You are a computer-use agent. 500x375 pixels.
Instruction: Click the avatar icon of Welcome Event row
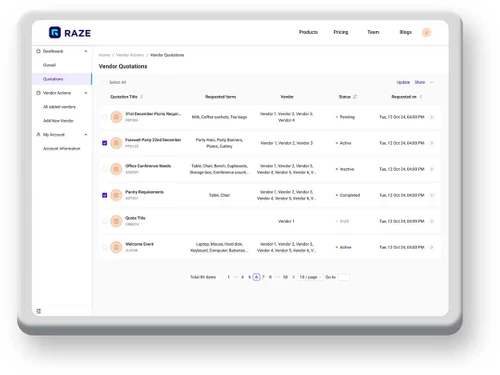[116, 247]
